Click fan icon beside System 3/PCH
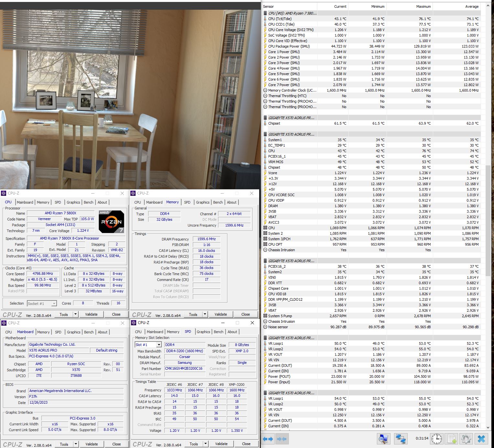Viewport: 494px width, 448px height. point(265,239)
